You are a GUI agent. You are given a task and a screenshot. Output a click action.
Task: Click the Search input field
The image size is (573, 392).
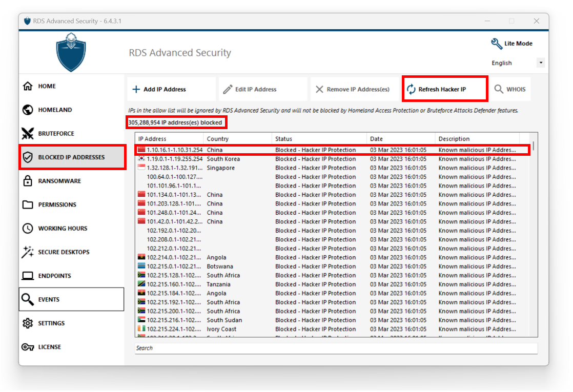[x=336, y=348]
